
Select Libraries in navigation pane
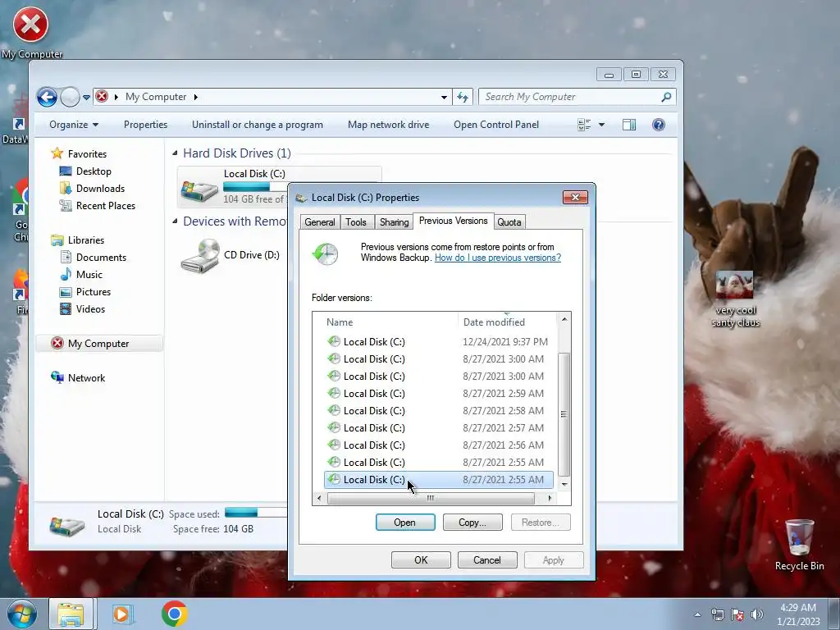point(77,240)
